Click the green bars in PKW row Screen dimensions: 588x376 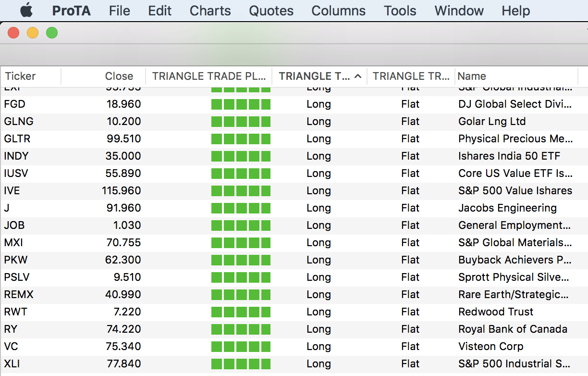click(241, 260)
